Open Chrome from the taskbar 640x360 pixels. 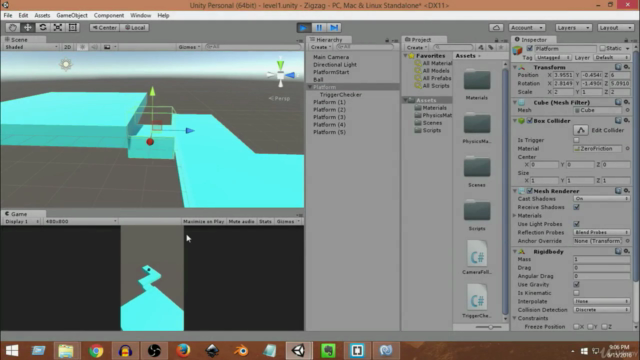coord(96,350)
